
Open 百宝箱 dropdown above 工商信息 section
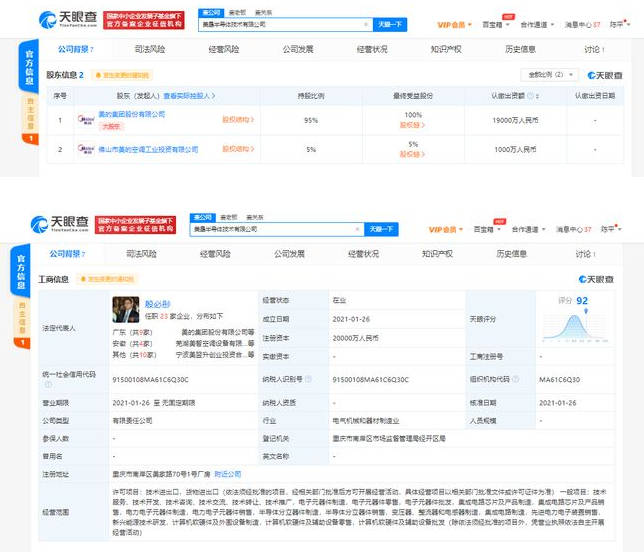pos(487,229)
